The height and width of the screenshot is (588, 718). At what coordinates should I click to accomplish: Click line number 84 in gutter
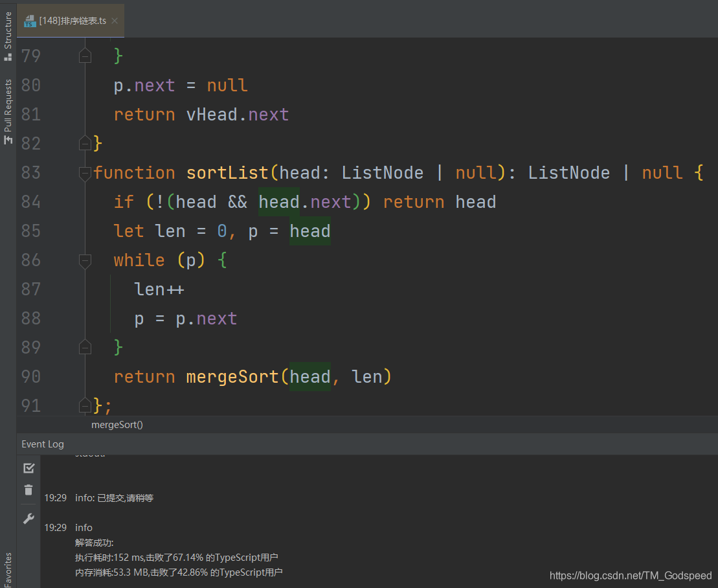(x=30, y=202)
